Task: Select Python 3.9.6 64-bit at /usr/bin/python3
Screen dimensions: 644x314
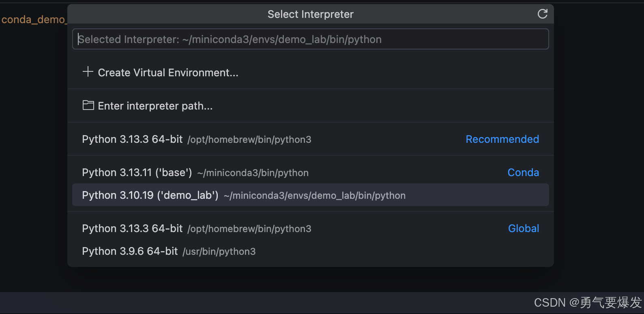Action: [x=310, y=251]
